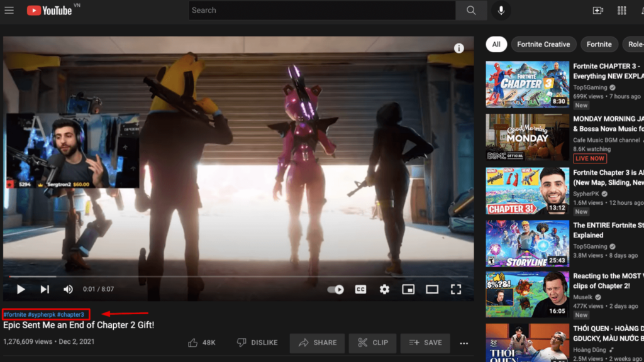Click the #chapter3 hashtag

[x=70, y=315]
